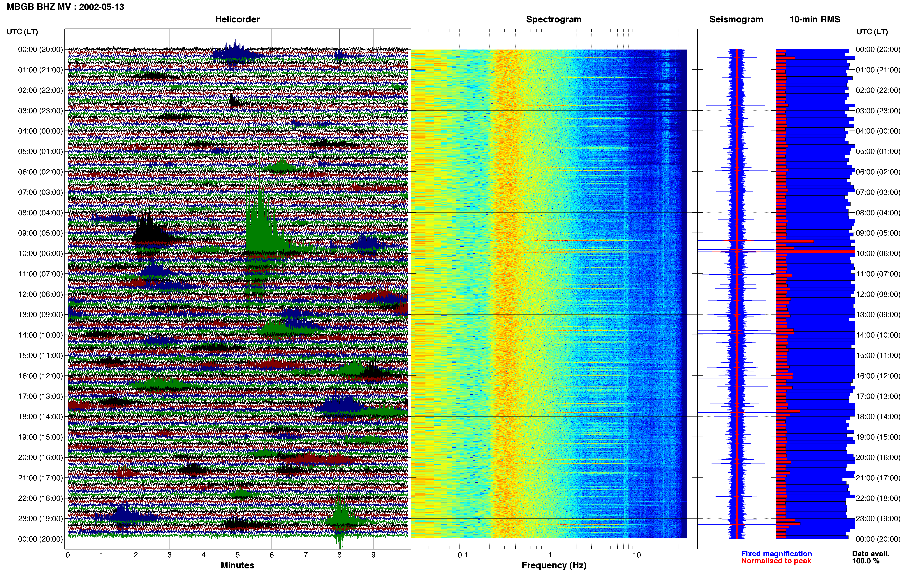Click the right '08:00 (04:00)' time label
The height and width of the screenshot is (578, 924).
(878, 213)
